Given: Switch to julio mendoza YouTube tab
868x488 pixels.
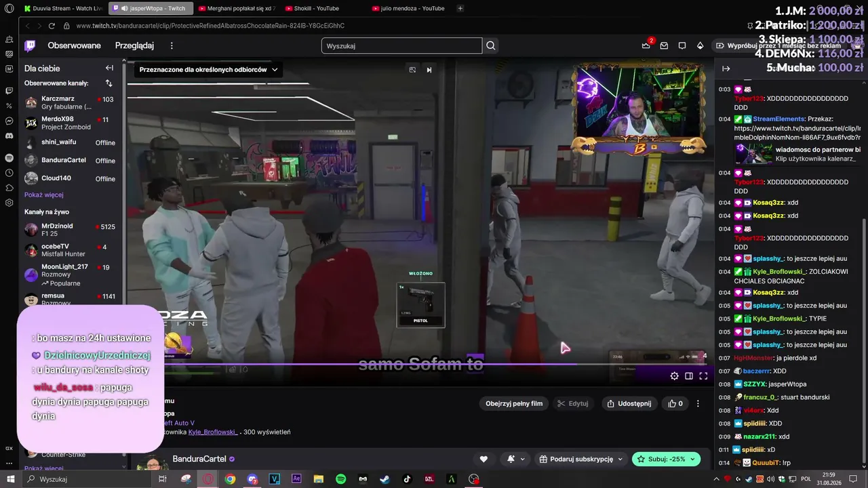Looking at the screenshot, I should click(410, 8).
